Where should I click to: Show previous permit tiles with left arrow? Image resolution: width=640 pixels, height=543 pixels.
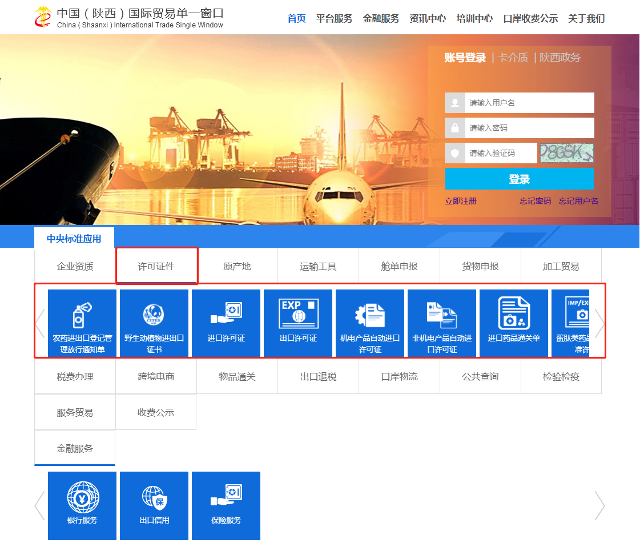pos(40,323)
